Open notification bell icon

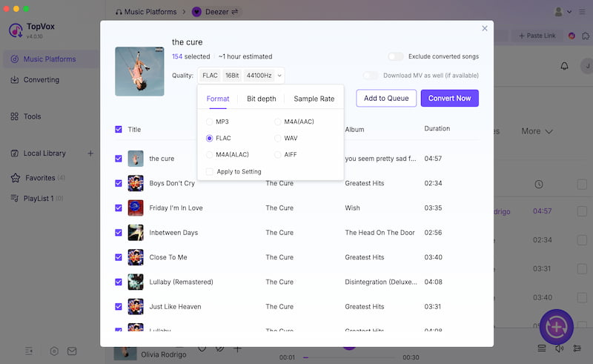[564, 66]
